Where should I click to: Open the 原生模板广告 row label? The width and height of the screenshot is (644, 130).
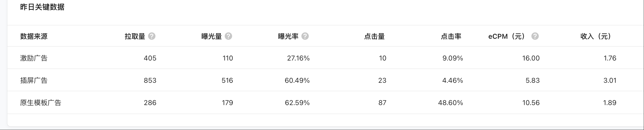tap(41, 103)
